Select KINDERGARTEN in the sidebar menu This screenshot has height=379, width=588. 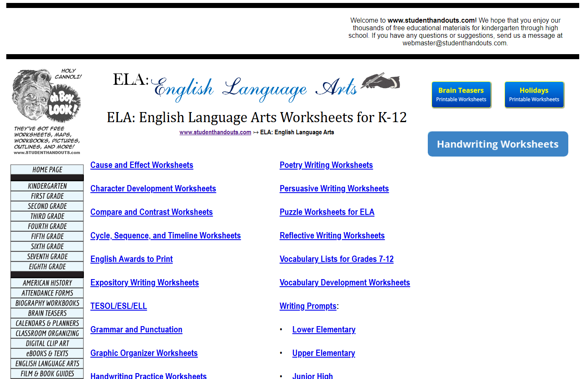click(x=47, y=186)
